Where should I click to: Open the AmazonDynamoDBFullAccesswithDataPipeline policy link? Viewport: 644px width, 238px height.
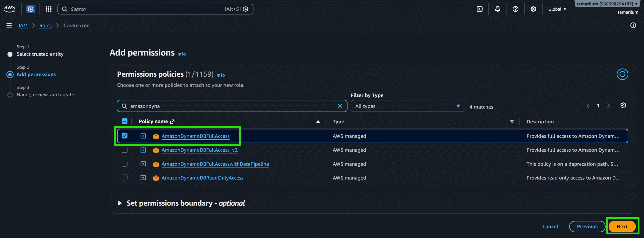(x=215, y=164)
